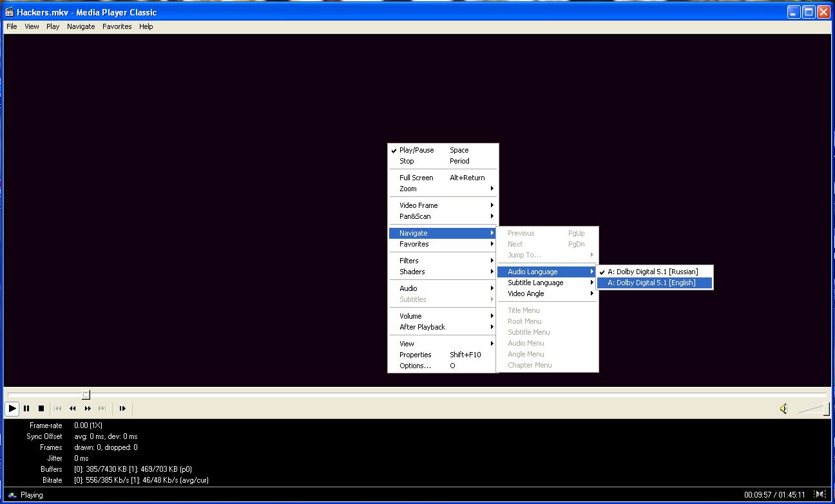Click the Sync Offset value text
The width and height of the screenshot is (835, 504).
106,436
